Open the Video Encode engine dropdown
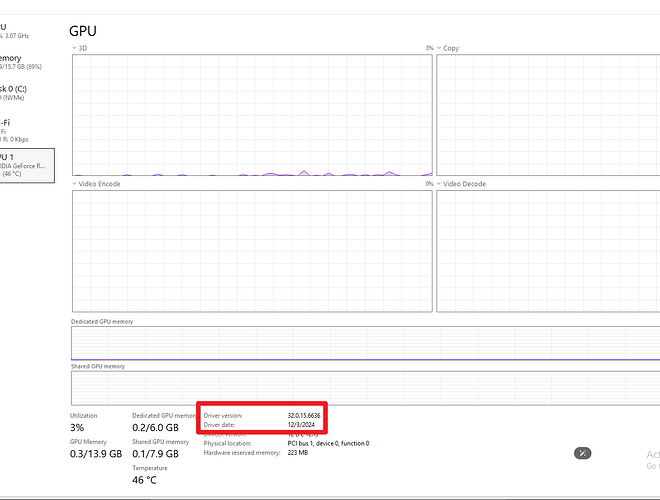 [75, 184]
